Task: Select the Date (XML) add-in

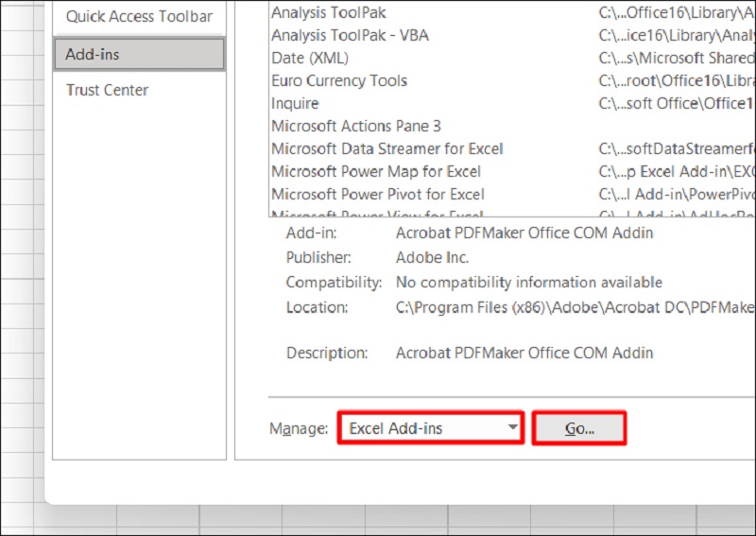Action: [309, 59]
